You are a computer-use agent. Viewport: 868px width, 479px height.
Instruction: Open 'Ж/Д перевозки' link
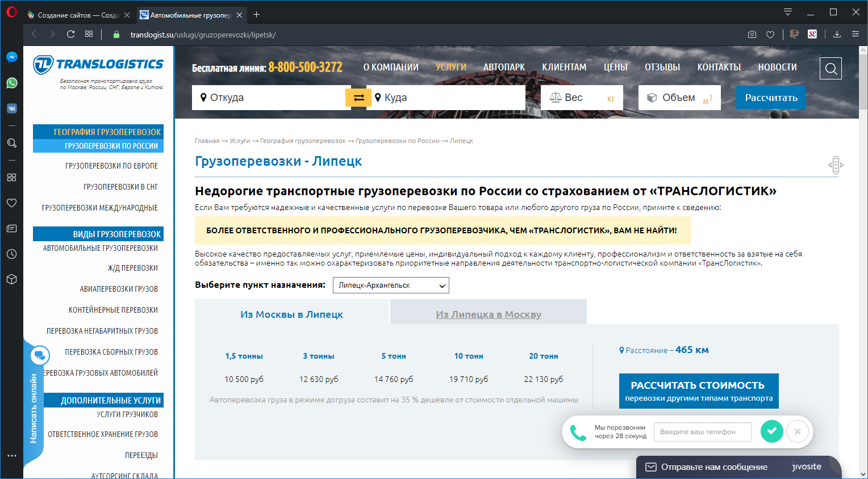(x=133, y=268)
